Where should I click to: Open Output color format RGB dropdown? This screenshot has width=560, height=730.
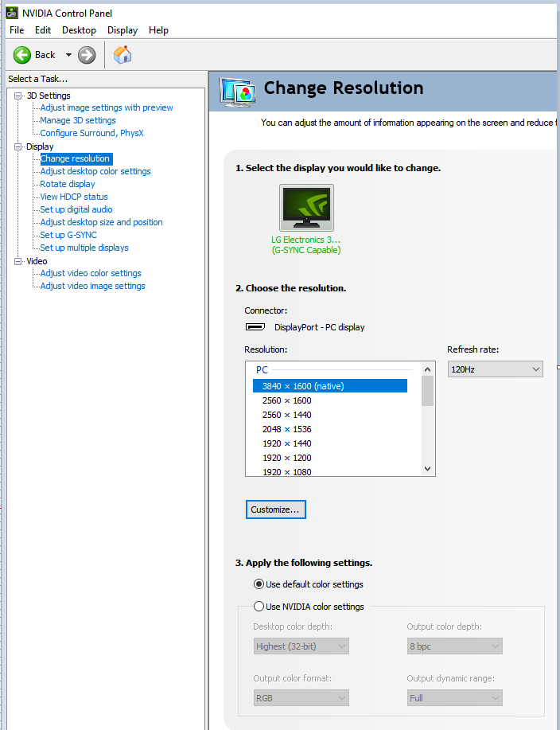click(x=301, y=698)
